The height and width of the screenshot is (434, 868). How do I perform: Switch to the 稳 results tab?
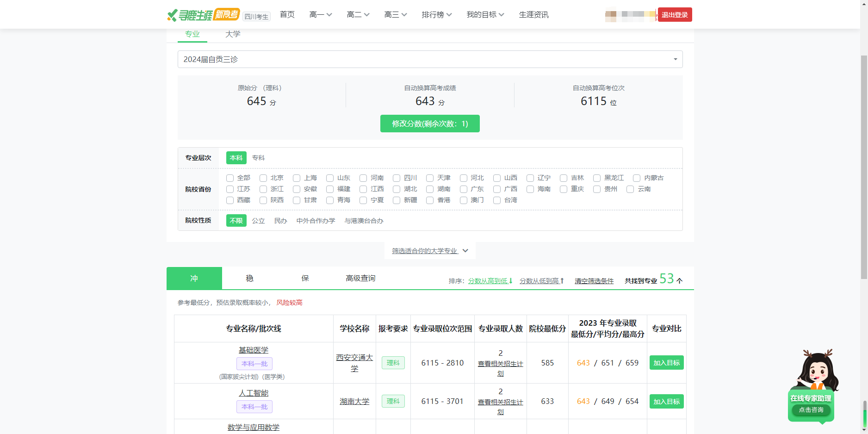pyautogui.click(x=249, y=278)
